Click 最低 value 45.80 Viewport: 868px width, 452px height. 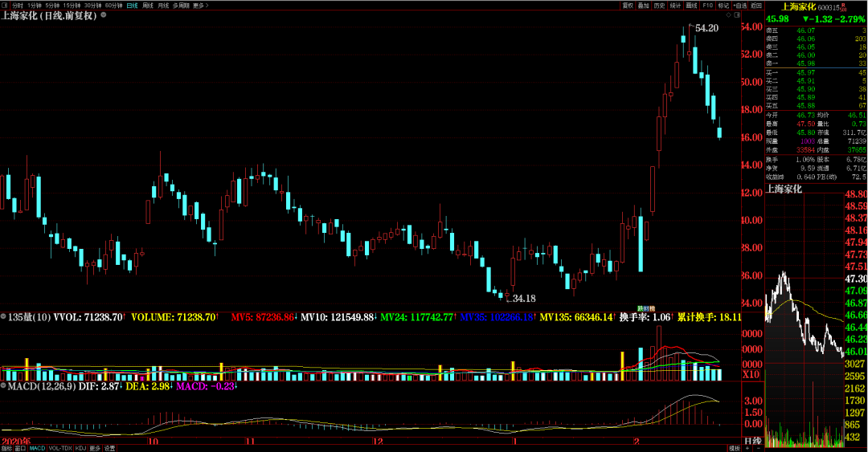805,132
